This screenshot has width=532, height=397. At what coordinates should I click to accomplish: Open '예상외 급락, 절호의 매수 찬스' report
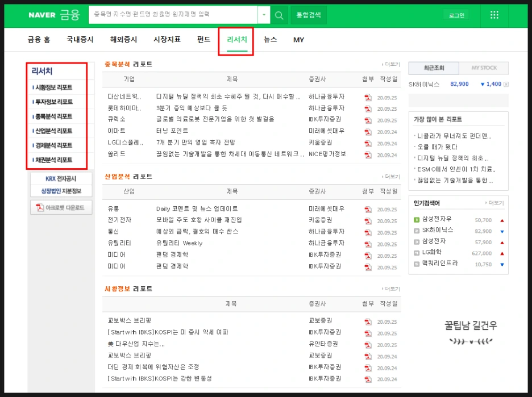(197, 232)
